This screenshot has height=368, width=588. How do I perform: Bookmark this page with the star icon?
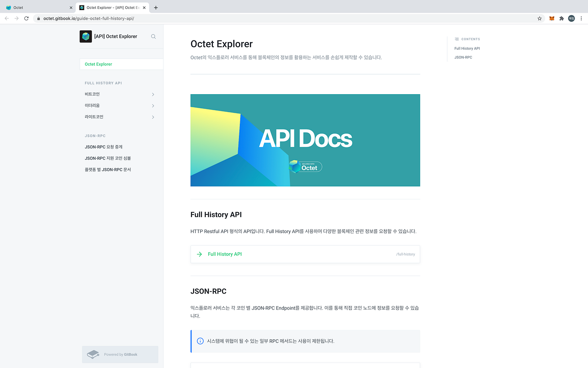(x=540, y=19)
